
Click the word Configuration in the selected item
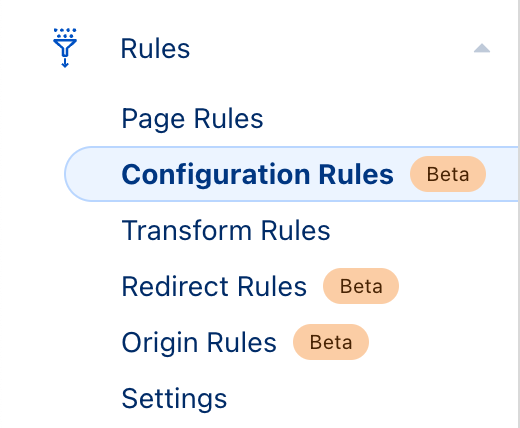(x=216, y=175)
